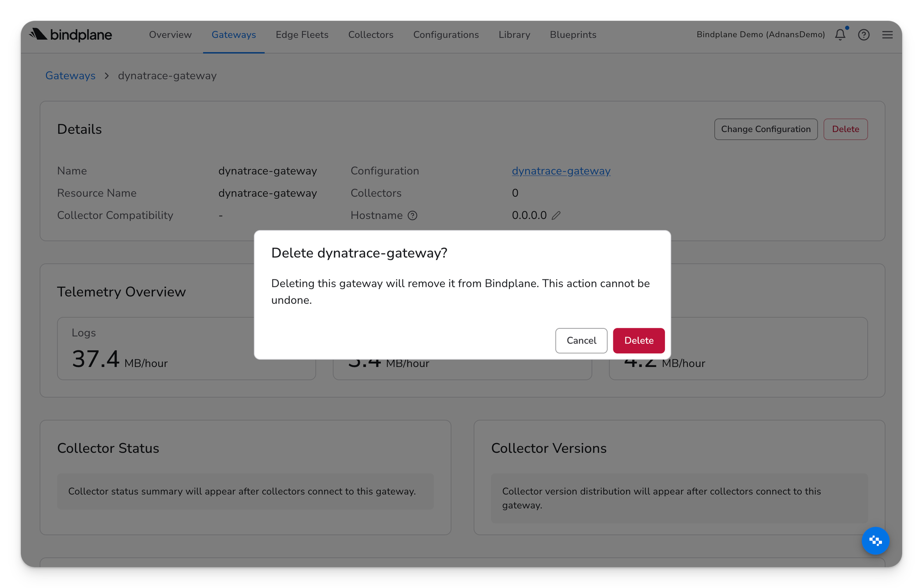Screen dimensions: 923x588
Task: Click the Collector Status heading
Action: click(x=108, y=448)
